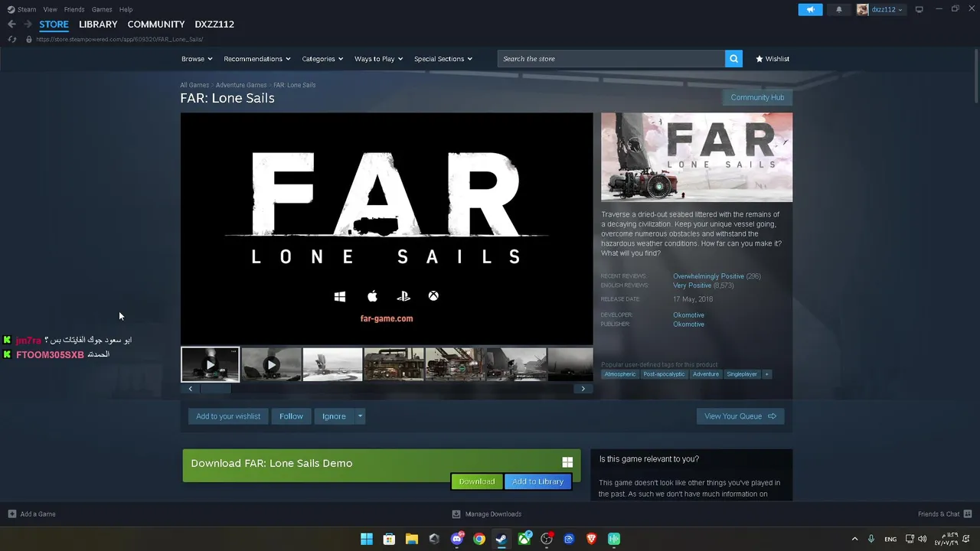Open the Help menu
Viewport: 980px width, 551px height.
coord(126,9)
